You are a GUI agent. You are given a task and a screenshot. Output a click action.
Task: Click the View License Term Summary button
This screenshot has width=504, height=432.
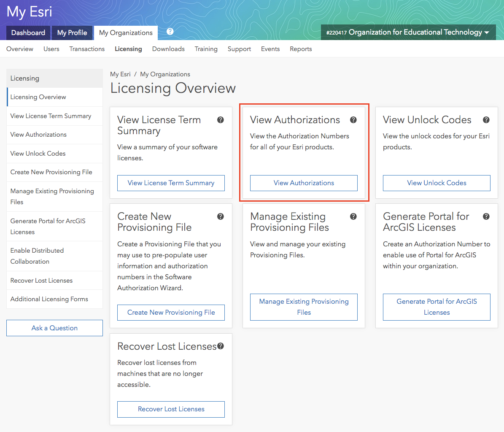[x=171, y=183]
